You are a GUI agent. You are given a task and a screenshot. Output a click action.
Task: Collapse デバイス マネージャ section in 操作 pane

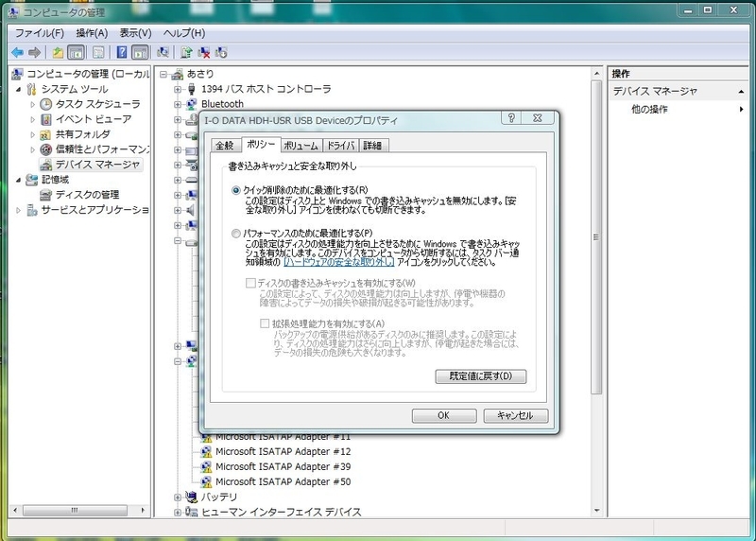pyautogui.click(x=741, y=92)
